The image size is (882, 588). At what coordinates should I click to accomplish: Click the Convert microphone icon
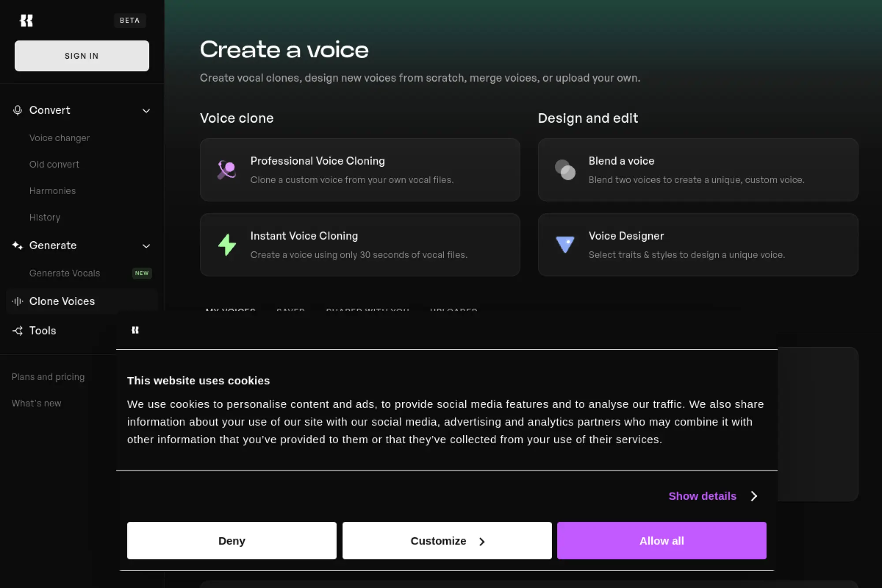tap(18, 110)
